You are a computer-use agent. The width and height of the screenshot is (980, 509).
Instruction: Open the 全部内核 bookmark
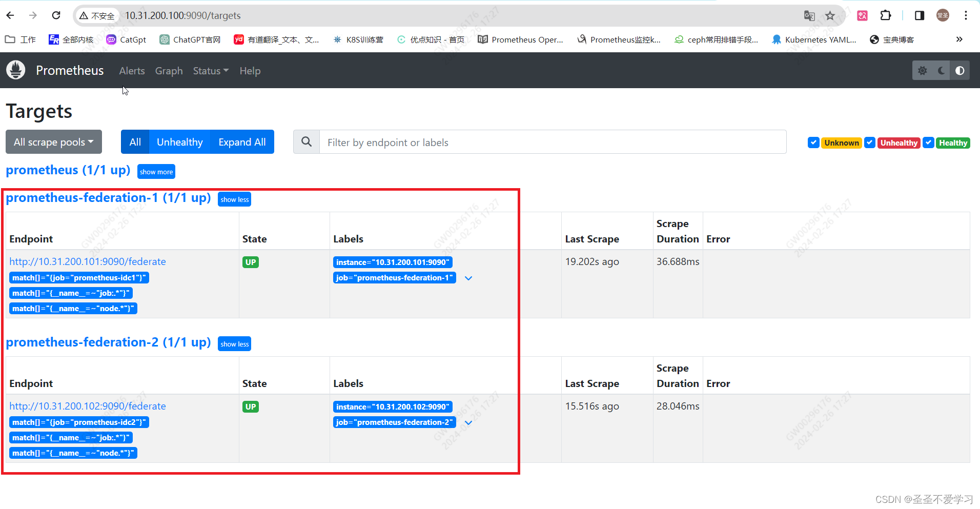pos(71,39)
